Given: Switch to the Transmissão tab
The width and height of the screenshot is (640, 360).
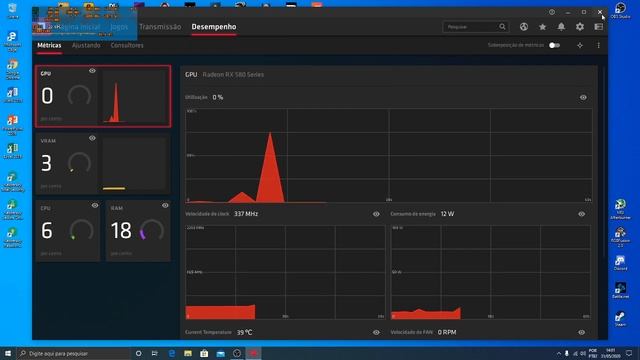Looking at the screenshot, I should pos(160,27).
